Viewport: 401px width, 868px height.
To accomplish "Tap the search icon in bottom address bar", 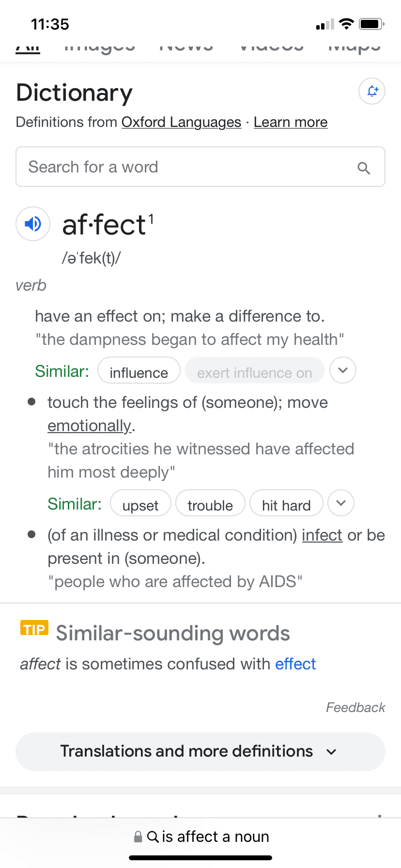I will click(153, 837).
